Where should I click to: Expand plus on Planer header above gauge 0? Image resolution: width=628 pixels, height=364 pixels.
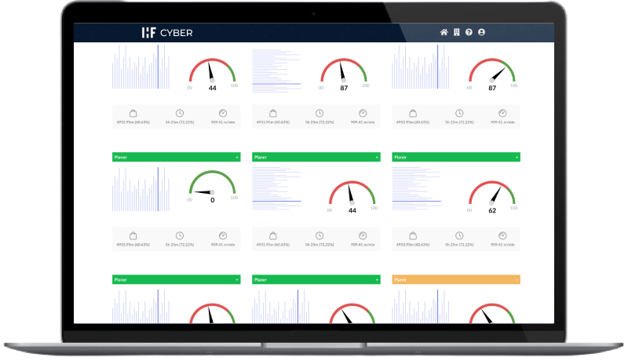[237, 158]
